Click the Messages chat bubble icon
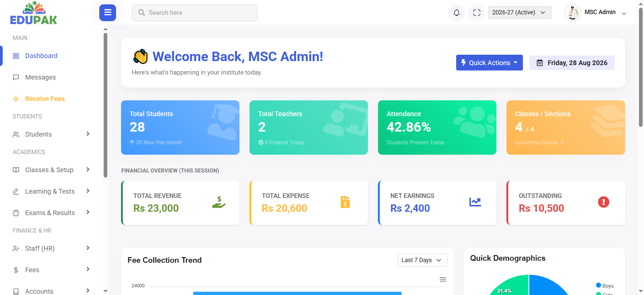The width and height of the screenshot is (644, 295). point(16,78)
